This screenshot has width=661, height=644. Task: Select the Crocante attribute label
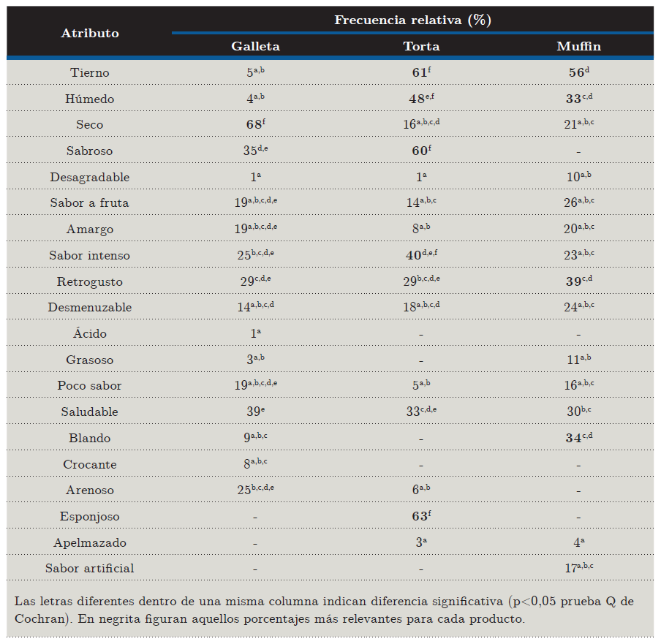point(90,464)
